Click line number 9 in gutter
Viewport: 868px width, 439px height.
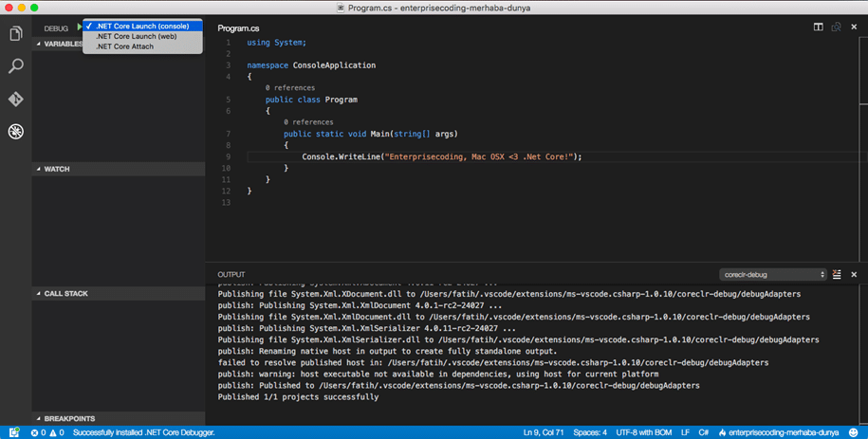pyautogui.click(x=228, y=156)
